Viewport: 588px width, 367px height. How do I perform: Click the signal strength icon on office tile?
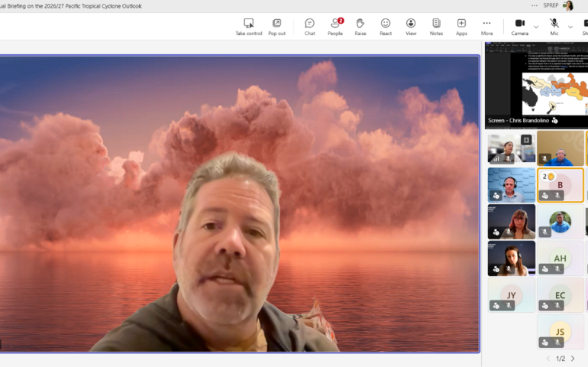coord(496,158)
